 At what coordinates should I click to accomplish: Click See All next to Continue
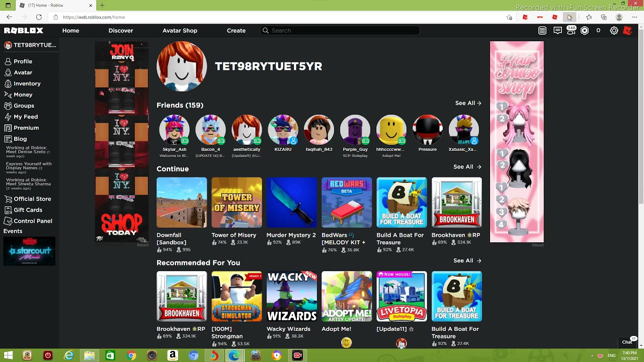click(467, 166)
